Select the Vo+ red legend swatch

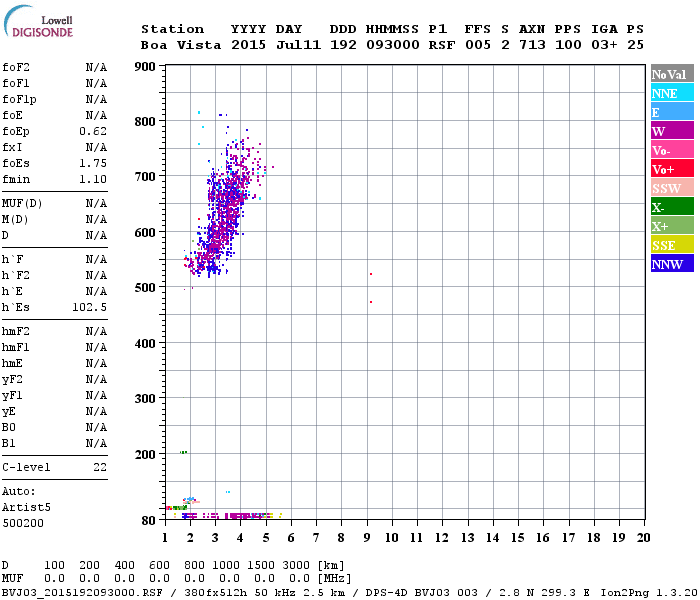672,169
